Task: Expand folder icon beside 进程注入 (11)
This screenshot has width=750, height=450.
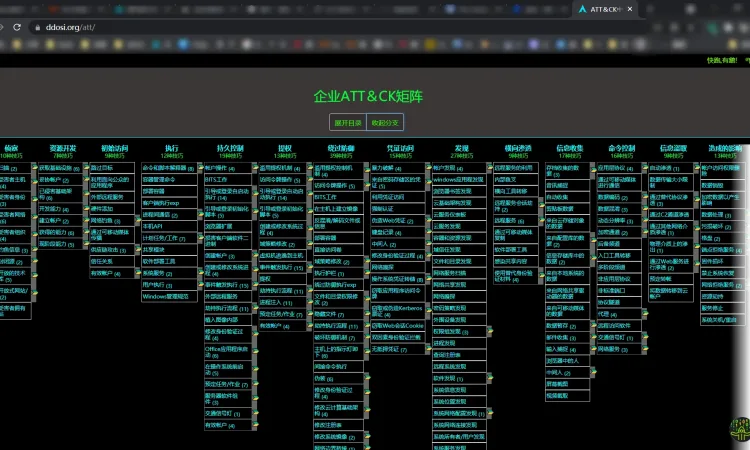Action: 309,302
